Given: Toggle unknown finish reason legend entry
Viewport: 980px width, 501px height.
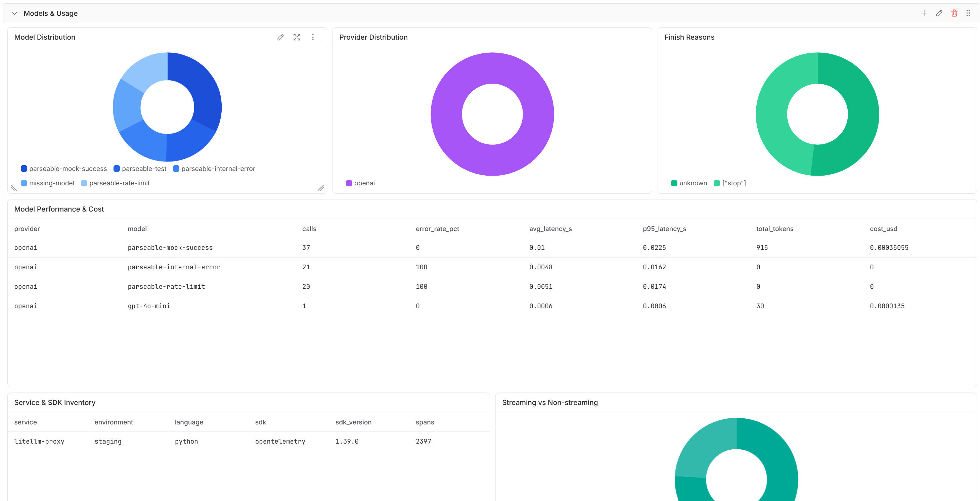Looking at the screenshot, I should [689, 183].
